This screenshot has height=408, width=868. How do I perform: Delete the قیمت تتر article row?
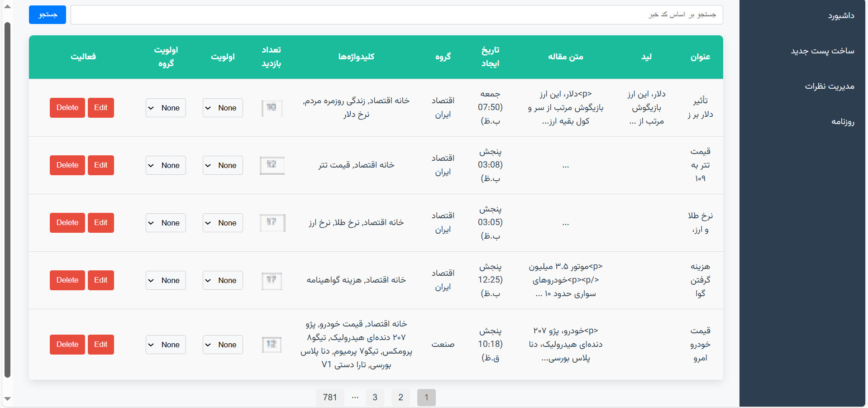[x=67, y=165]
